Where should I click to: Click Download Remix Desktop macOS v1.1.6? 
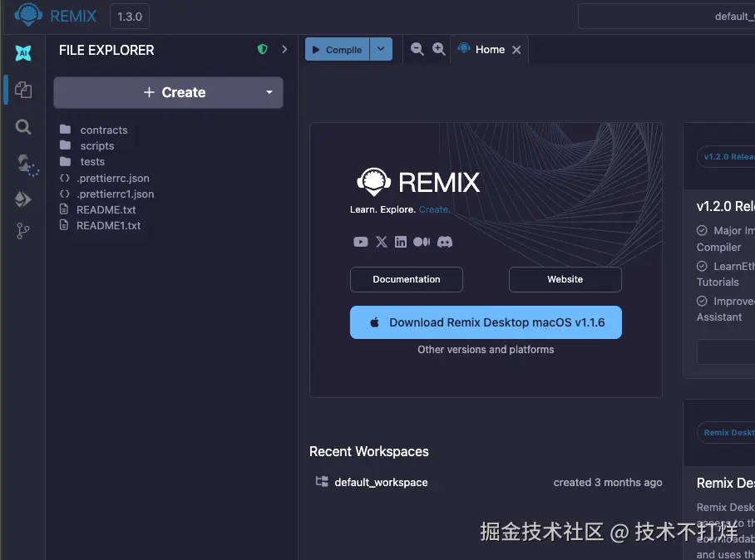click(486, 322)
